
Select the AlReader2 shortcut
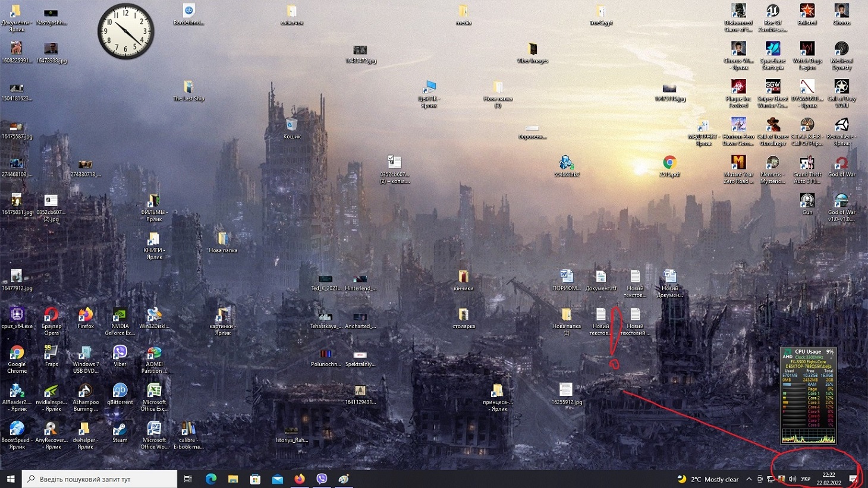tap(17, 398)
